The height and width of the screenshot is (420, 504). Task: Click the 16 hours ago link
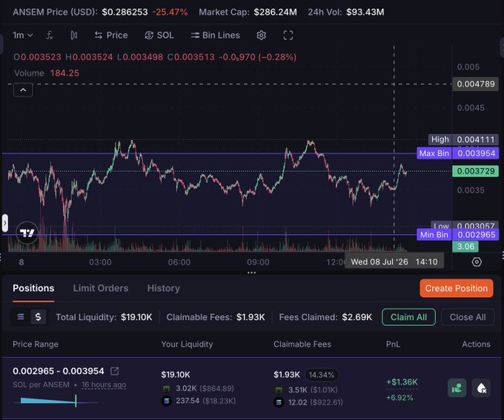pos(104,384)
